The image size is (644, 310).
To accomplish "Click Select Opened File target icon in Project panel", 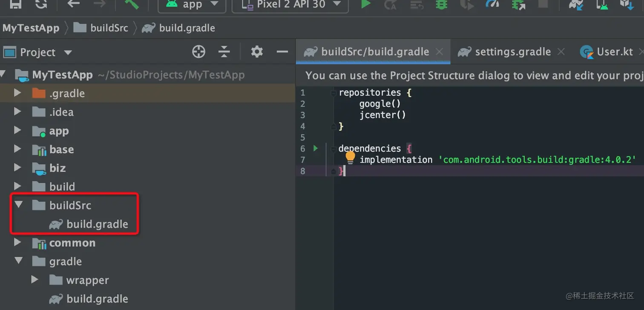I will 198,52.
